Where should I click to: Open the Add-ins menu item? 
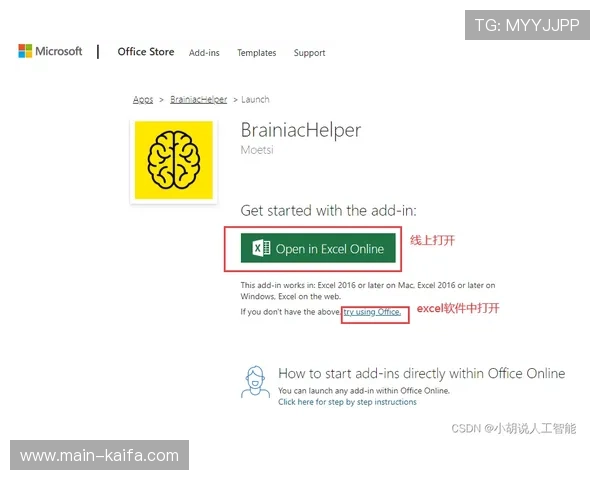pyautogui.click(x=204, y=53)
